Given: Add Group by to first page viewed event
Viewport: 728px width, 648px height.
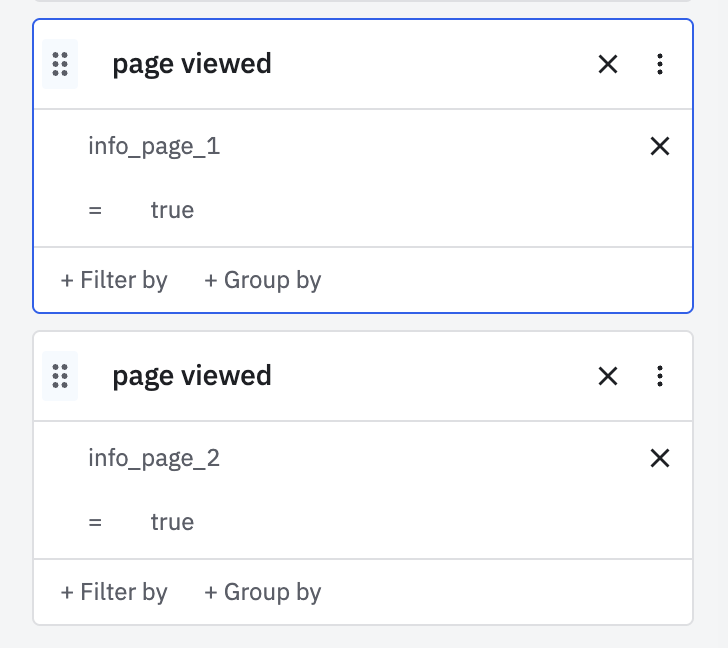Looking at the screenshot, I should point(263,280).
